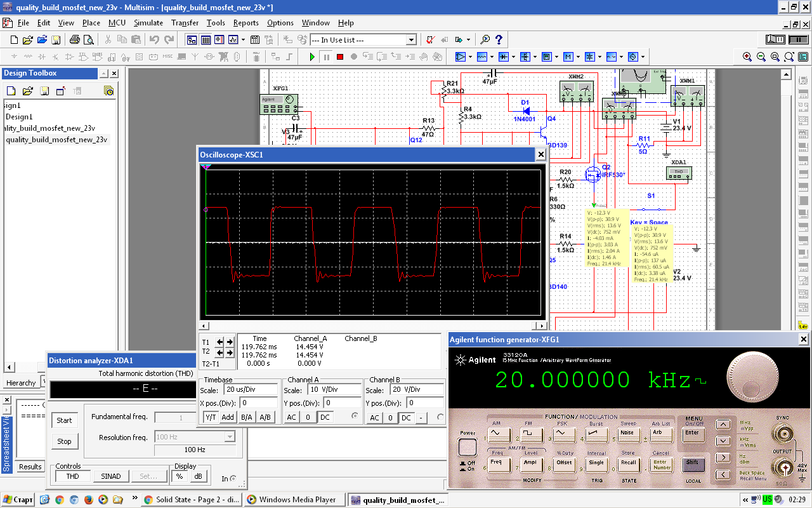Open print preview in the toolbar
This screenshot has height=508, width=812.
click(89, 39)
